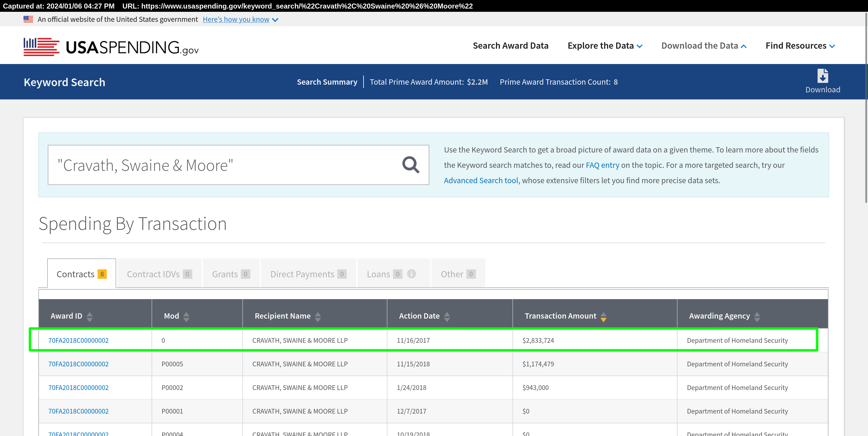Click the Total Prime Award Amount summary
This screenshot has width=868, height=436.
point(429,82)
